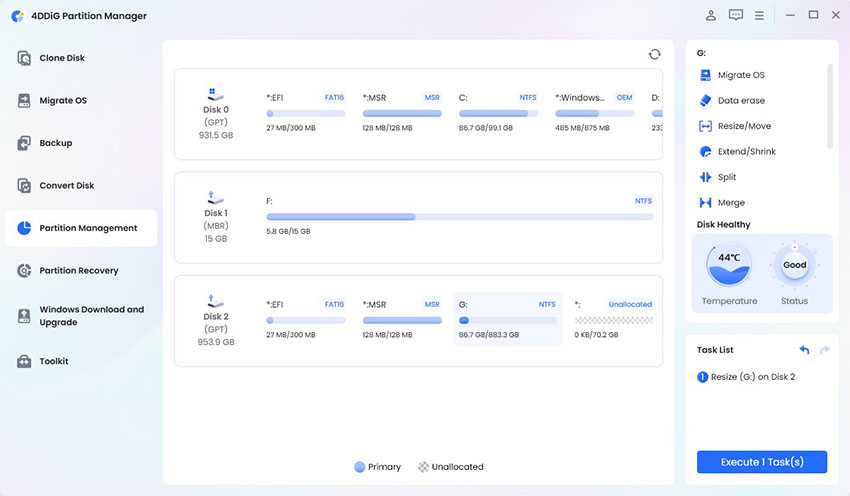This screenshot has width=850, height=496.
Task: Select the Data erase action
Action: coord(740,101)
